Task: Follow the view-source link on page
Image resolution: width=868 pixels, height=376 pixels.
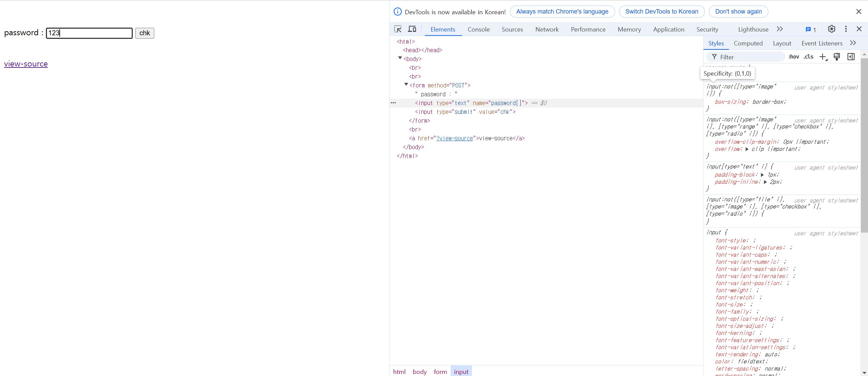Action: coord(26,64)
